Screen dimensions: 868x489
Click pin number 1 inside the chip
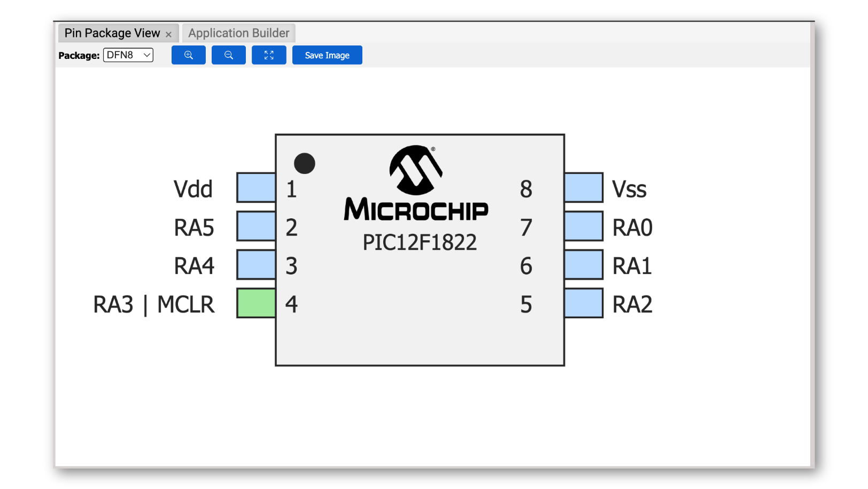click(x=291, y=189)
